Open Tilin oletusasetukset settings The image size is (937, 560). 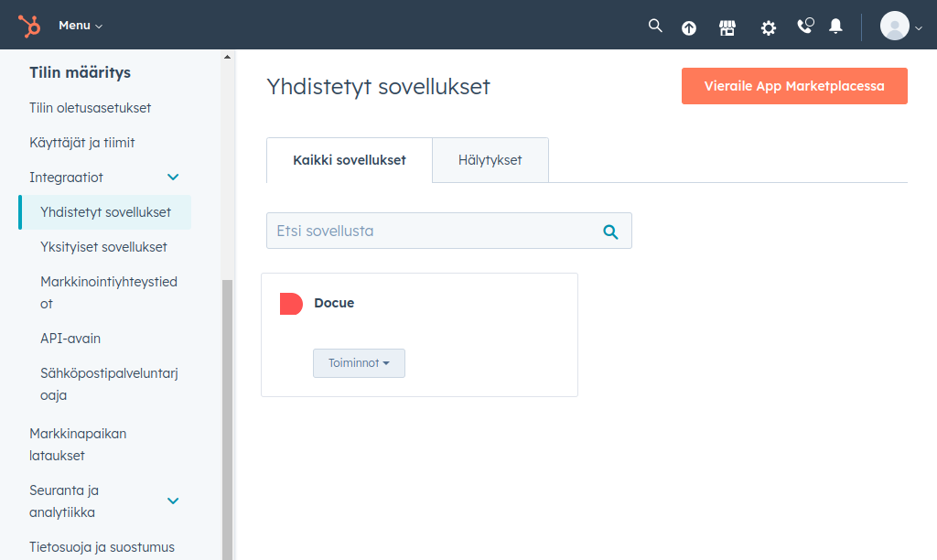(x=91, y=108)
